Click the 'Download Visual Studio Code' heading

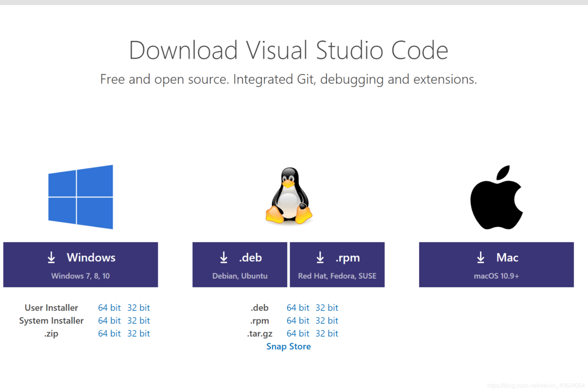288,50
